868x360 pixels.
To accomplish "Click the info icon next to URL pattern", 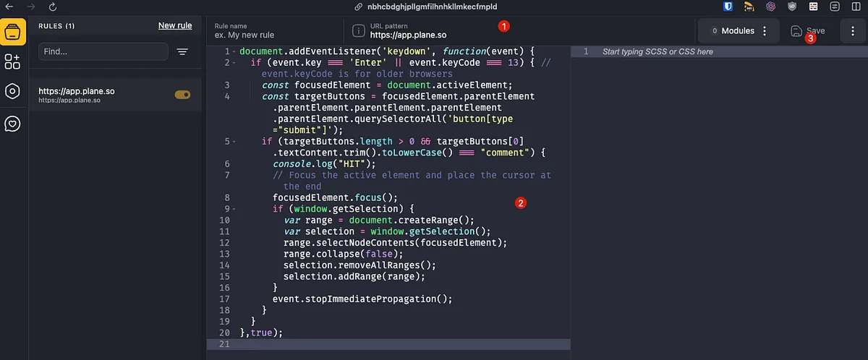I will coord(357,30).
